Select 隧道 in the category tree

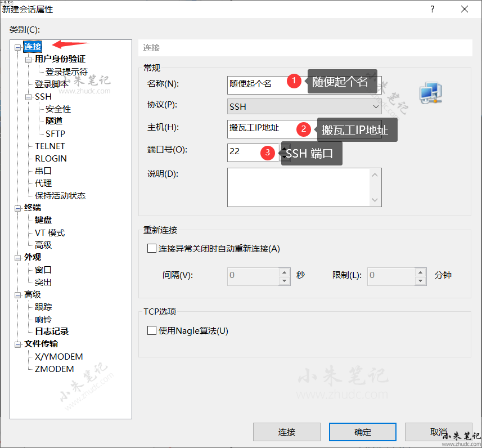[54, 121]
